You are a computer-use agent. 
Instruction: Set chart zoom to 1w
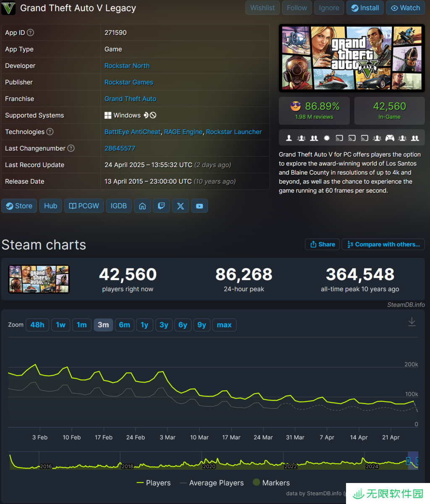[x=61, y=325]
